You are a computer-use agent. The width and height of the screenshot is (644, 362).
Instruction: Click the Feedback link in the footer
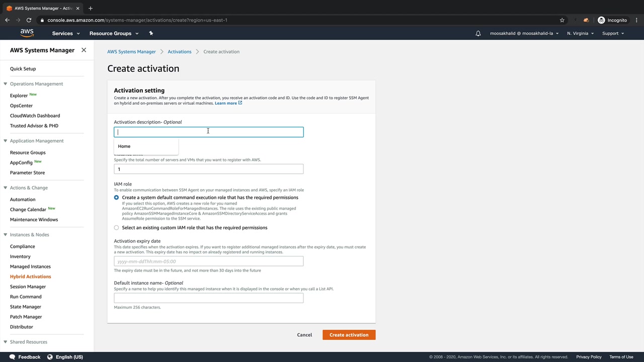pyautogui.click(x=29, y=357)
